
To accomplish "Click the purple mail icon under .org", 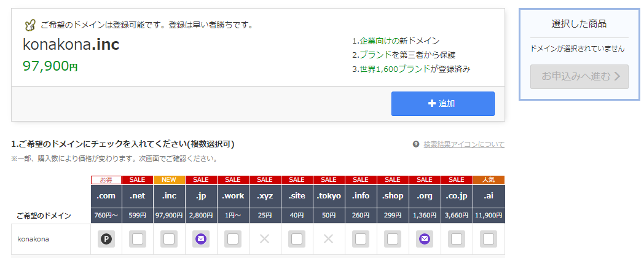I will point(425,239).
